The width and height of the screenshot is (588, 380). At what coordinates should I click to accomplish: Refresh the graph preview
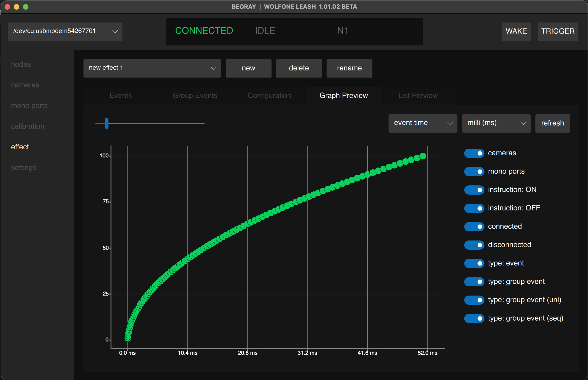[552, 123]
